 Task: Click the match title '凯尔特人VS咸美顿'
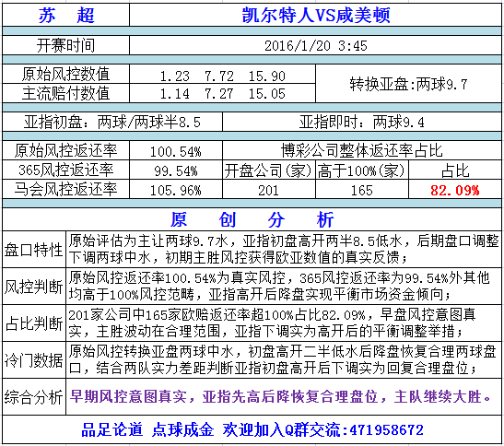pos(316,15)
